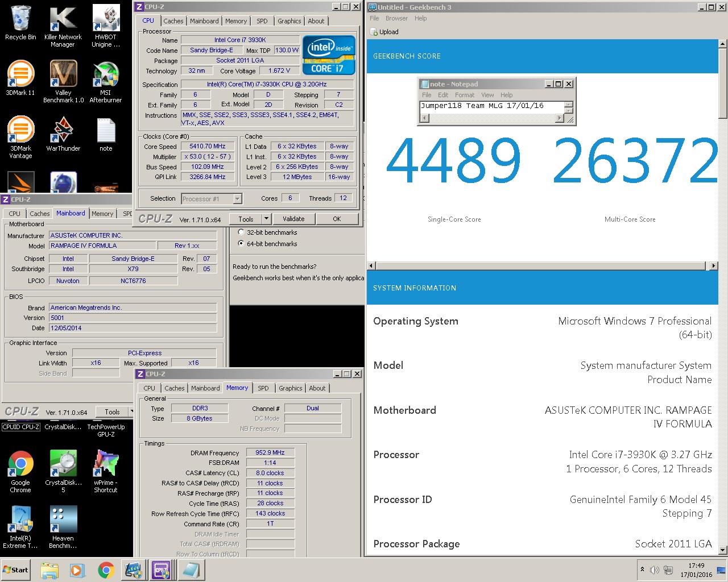
Task: Open Memory tab in mainboard CPU-Z window
Action: point(102,214)
